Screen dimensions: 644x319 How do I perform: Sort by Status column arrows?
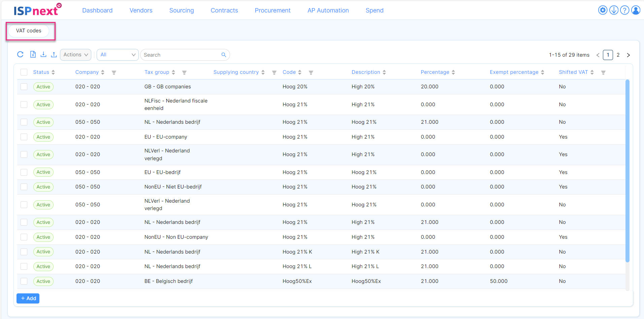tap(53, 72)
